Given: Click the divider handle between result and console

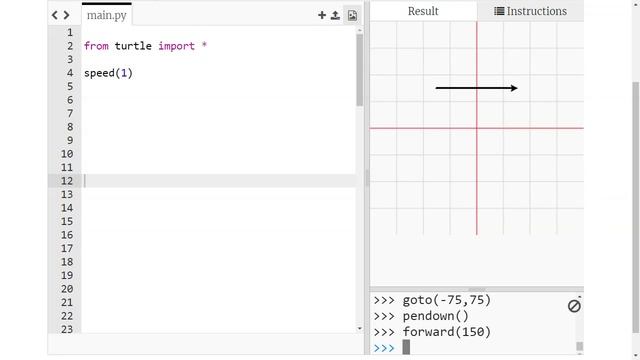Looking at the screenshot, I should [x=477, y=289].
